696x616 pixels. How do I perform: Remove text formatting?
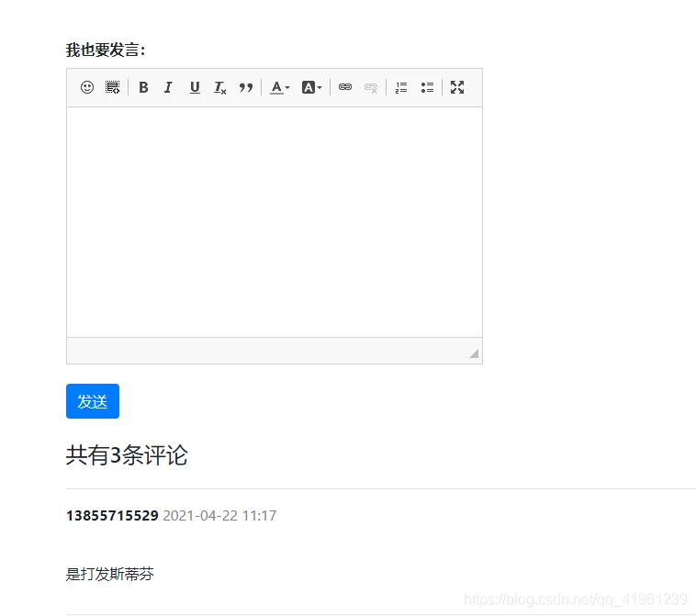[x=220, y=87]
